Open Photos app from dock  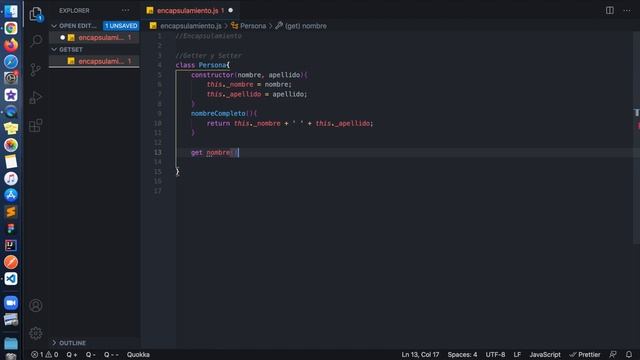pyautogui.click(x=11, y=145)
